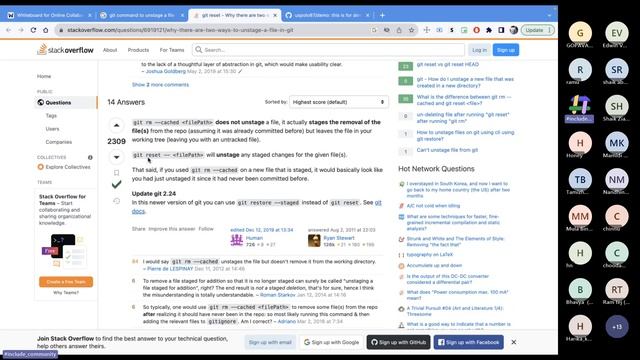
Task: Click the Log in button
Action: (479, 50)
